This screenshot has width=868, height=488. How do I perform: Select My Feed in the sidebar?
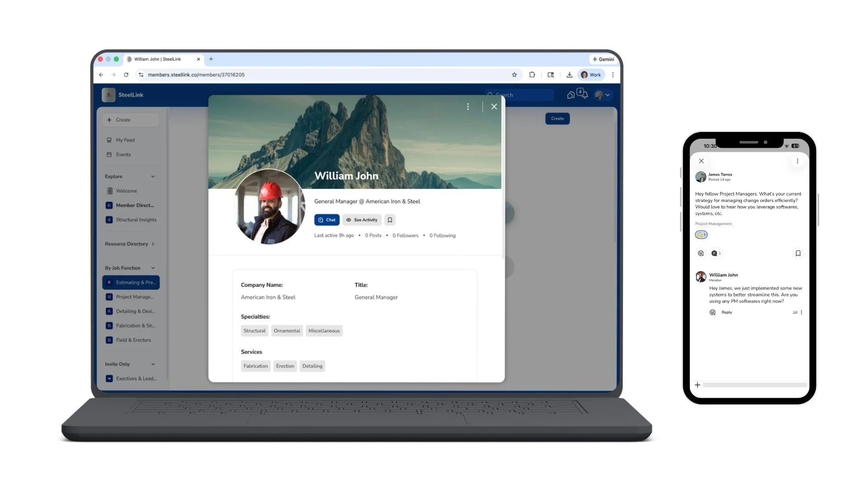tap(125, 140)
